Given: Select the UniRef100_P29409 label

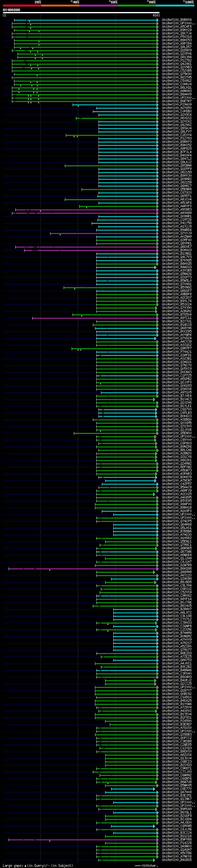Looking at the screenshot, I should [x=177, y=105].
